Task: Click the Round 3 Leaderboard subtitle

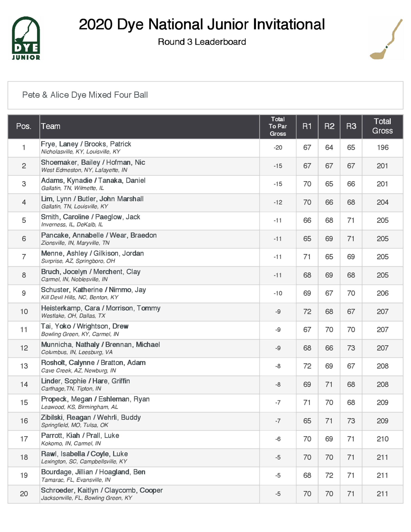Action: click(202, 42)
